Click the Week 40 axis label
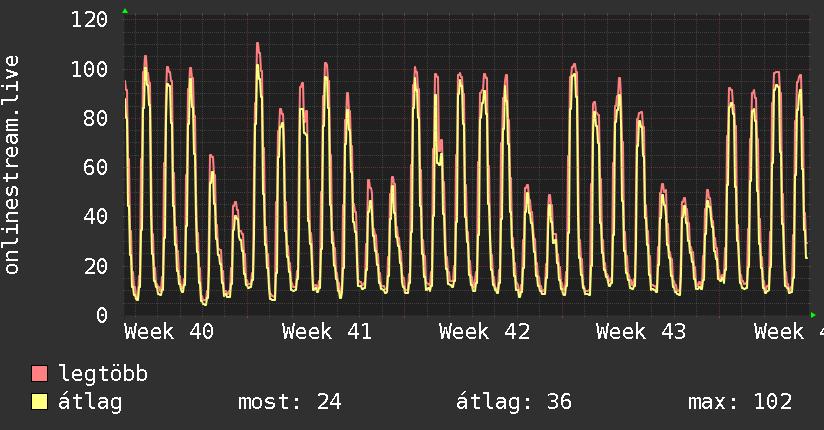This screenshot has height=430, width=824. (169, 332)
